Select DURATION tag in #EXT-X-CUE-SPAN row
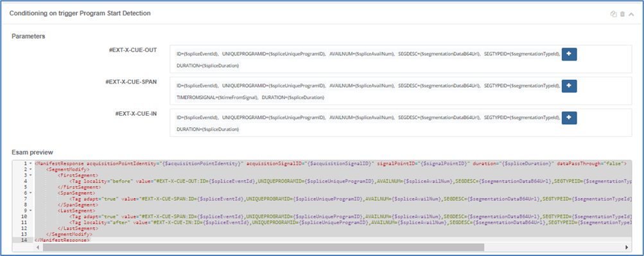This screenshot has width=644, height=256. coord(293,97)
